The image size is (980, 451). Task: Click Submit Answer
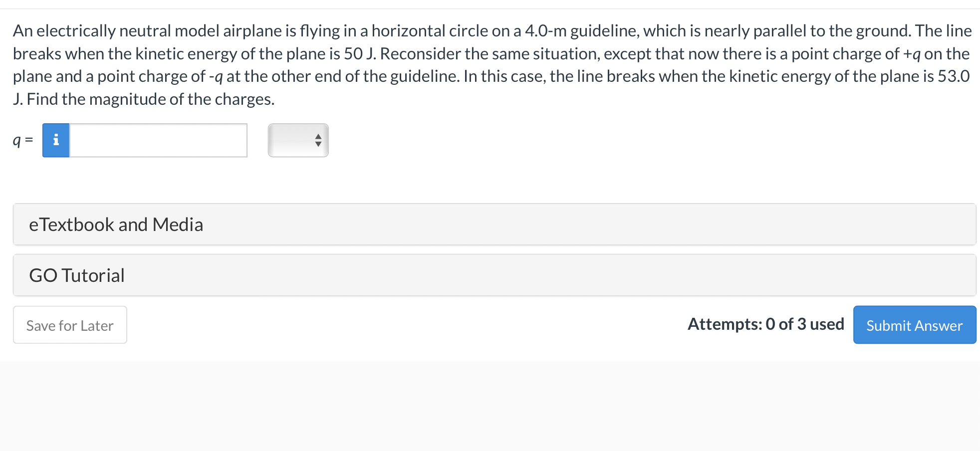tap(914, 325)
